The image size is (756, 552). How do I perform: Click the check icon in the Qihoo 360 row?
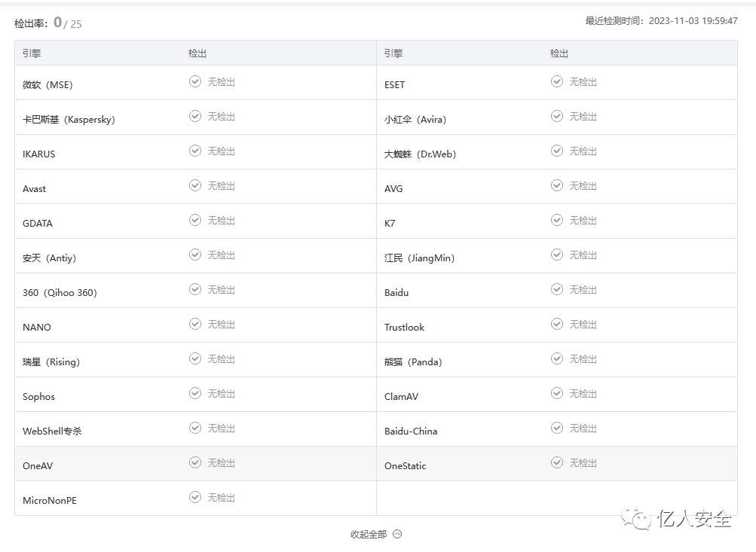click(194, 289)
